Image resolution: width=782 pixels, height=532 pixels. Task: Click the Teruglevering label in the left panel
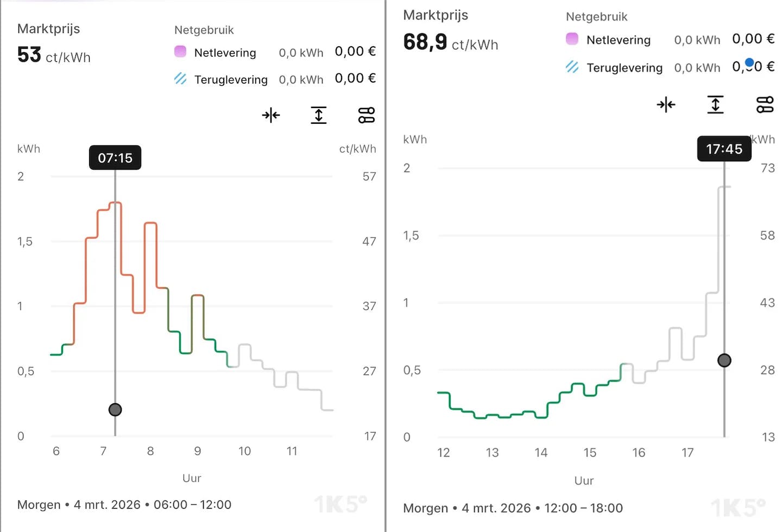[x=231, y=80]
